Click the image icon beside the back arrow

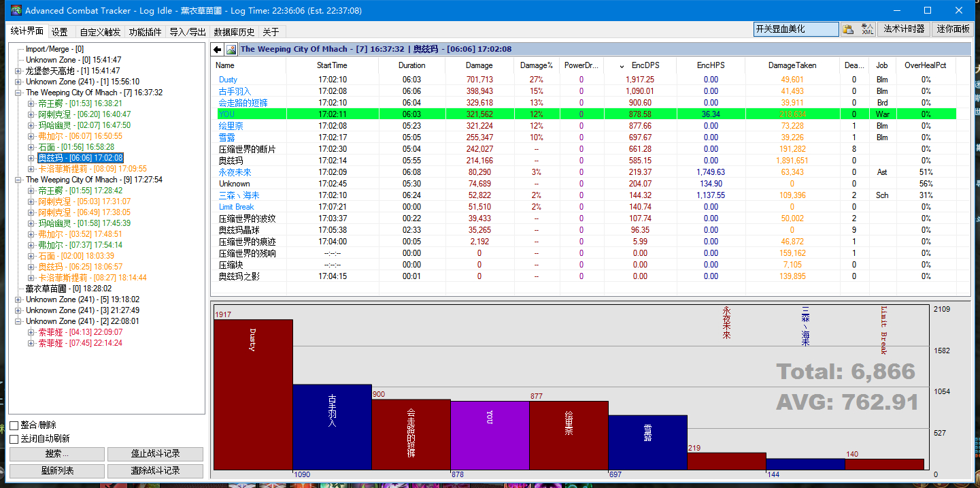tap(231, 49)
